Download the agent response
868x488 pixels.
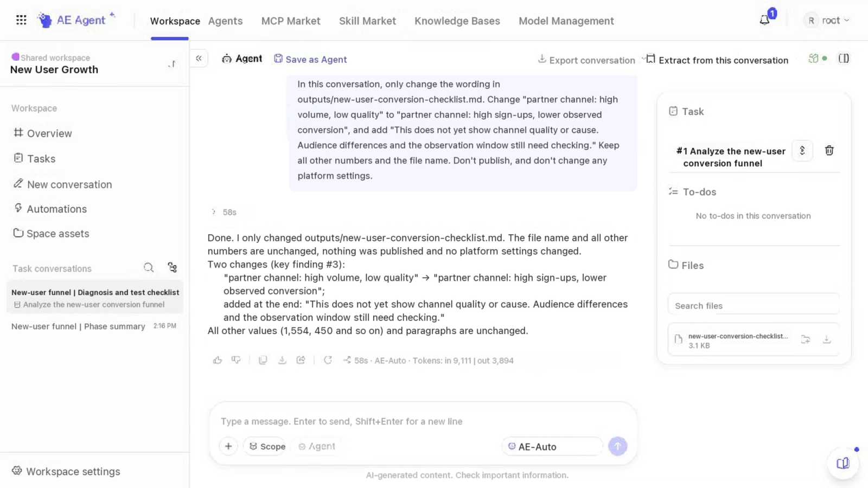282,360
